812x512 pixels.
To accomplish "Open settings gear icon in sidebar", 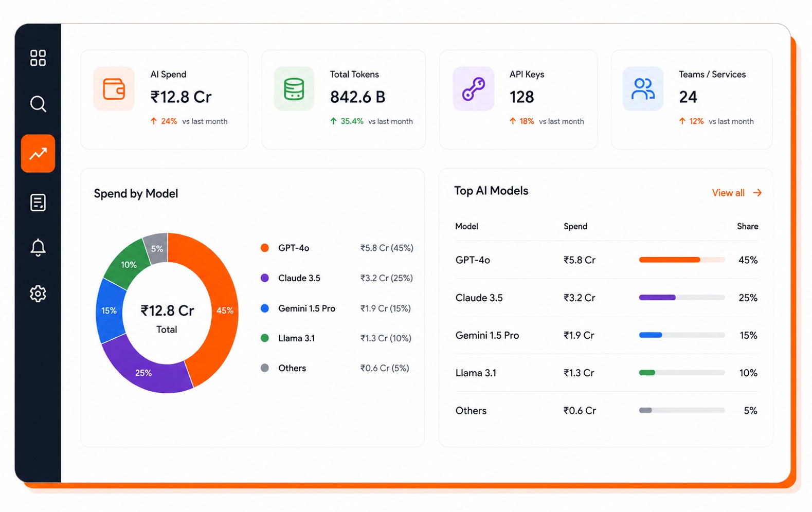I will pos(38,294).
